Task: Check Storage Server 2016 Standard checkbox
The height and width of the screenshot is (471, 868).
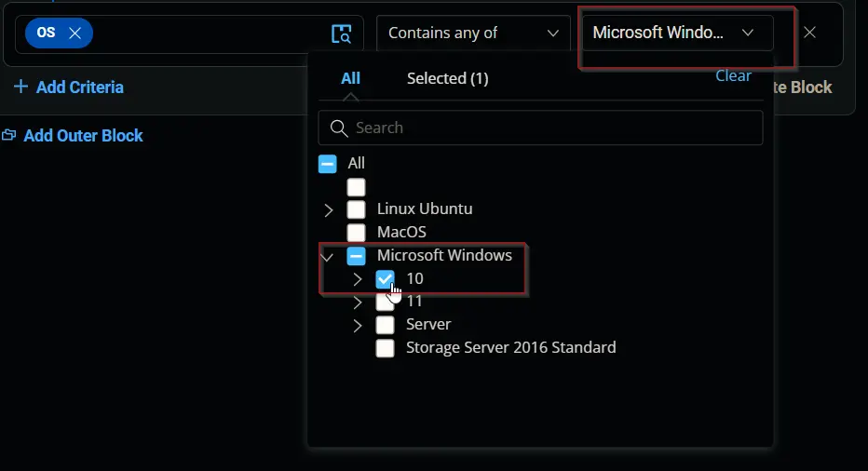Action: pyautogui.click(x=385, y=348)
